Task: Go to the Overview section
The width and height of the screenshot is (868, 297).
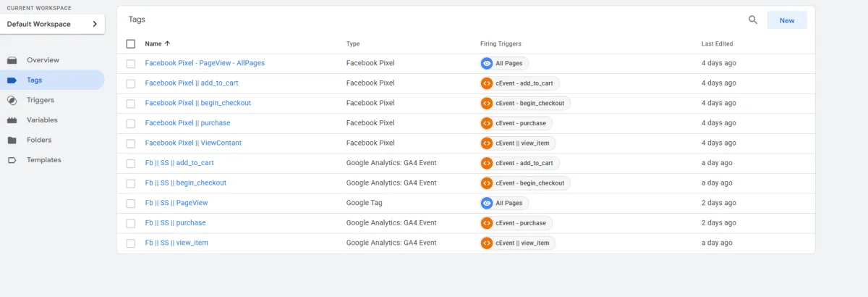Action: [x=52, y=60]
